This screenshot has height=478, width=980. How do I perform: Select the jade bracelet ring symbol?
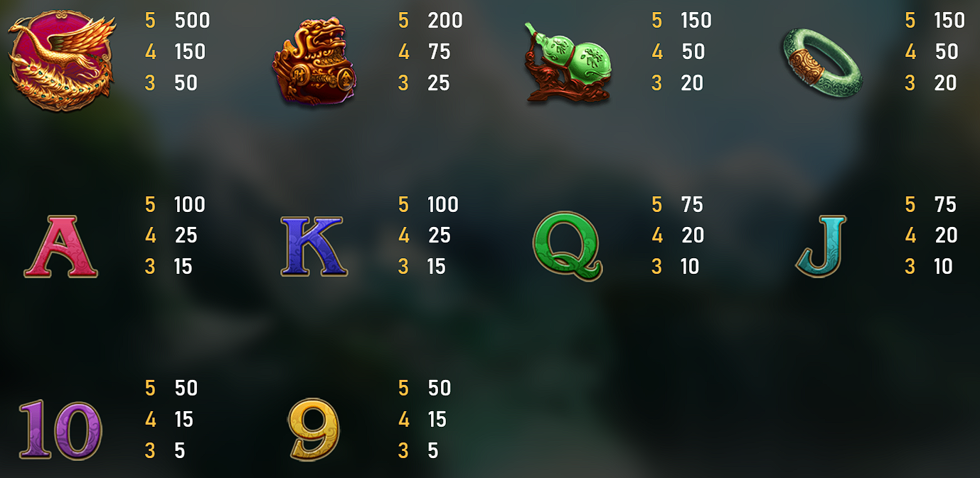pyautogui.click(x=822, y=63)
